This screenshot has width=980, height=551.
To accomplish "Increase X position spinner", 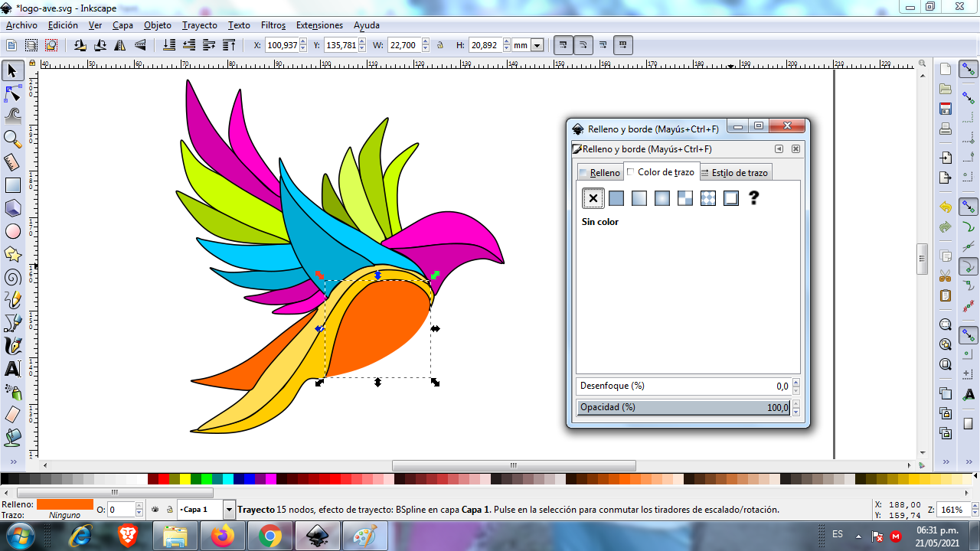I will (x=303, y=41).
